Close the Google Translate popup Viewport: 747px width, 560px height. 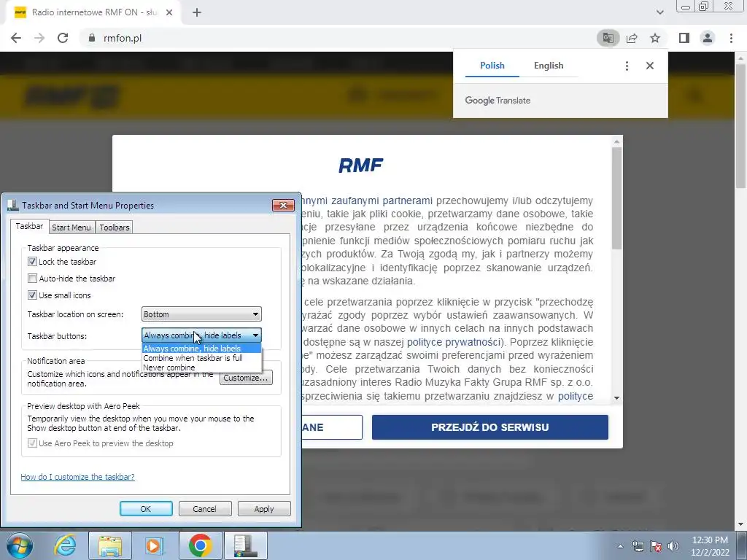coord(650,66)
